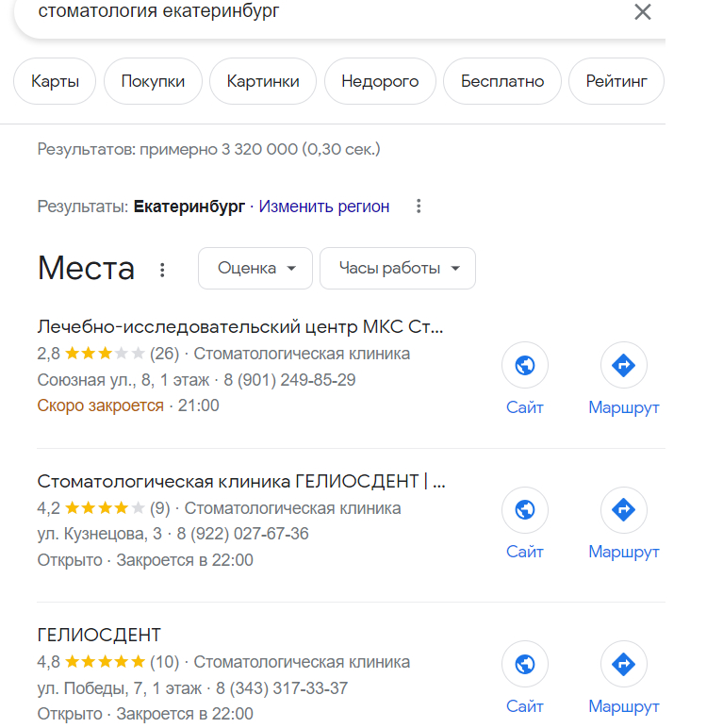Expand the Оценка rating filter dropdown

pyautogui.click(x=256, y=269)
